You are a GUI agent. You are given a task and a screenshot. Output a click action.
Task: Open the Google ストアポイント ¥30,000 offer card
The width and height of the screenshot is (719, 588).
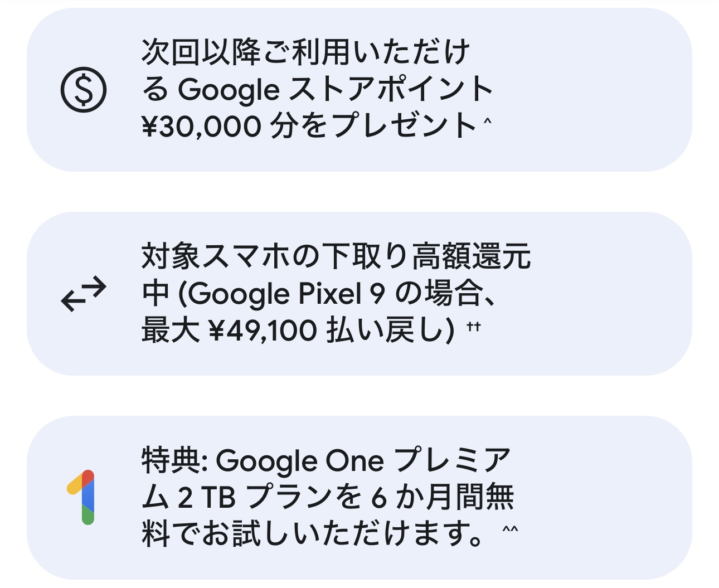tap(359, 90)
